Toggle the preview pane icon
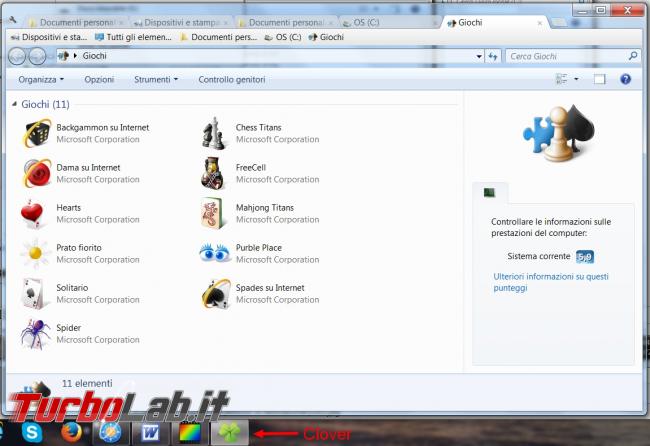 pos(599,79)
